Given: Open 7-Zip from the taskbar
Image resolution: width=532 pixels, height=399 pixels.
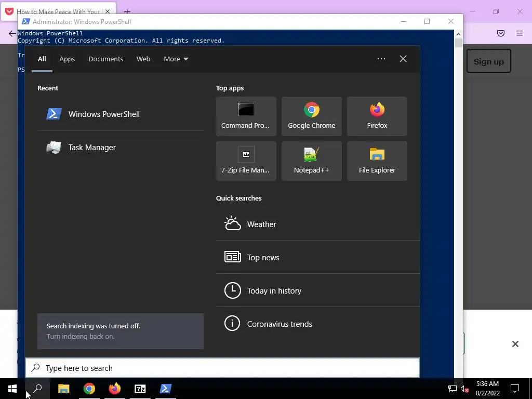Looking at the screenshot, I should tap(140, 389).
